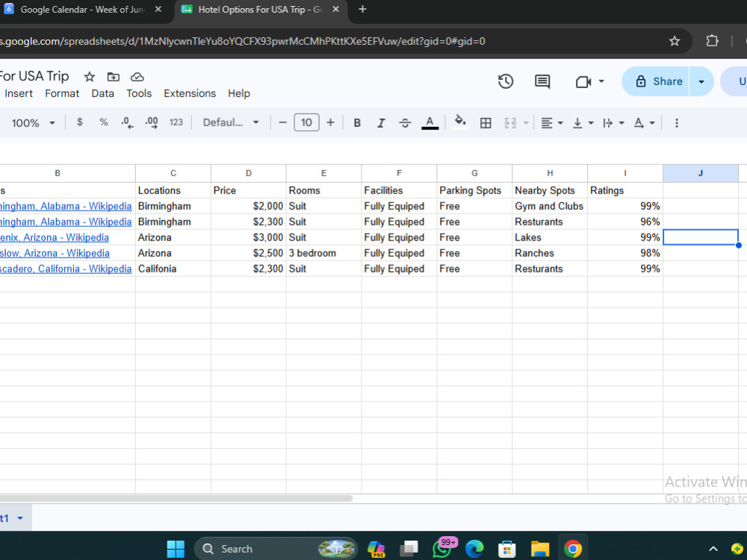Expand the Meet call options arrow

(x=601, y=81)
